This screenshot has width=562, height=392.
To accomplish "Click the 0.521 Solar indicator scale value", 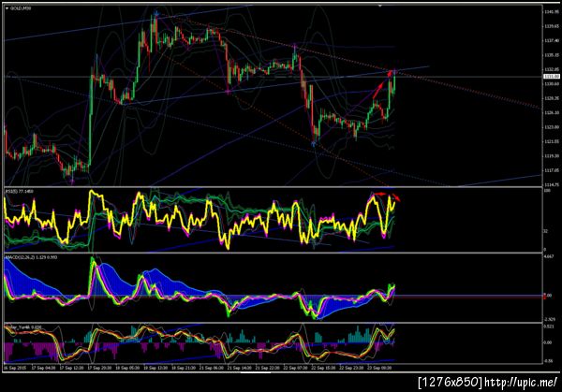I will pos(549,327).
